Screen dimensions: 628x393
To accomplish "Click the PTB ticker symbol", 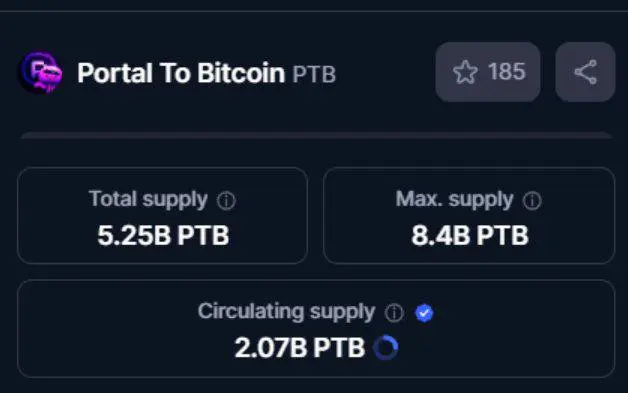I will click(314, 75).
